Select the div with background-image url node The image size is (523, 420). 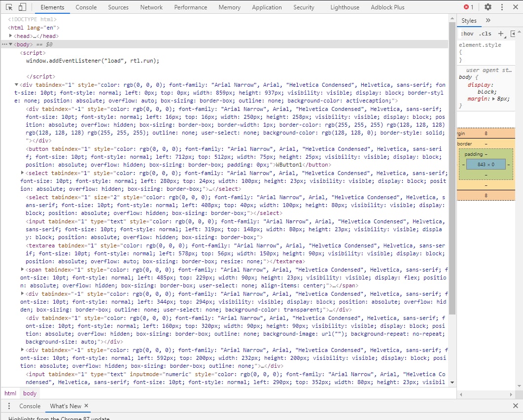point(235,330)
